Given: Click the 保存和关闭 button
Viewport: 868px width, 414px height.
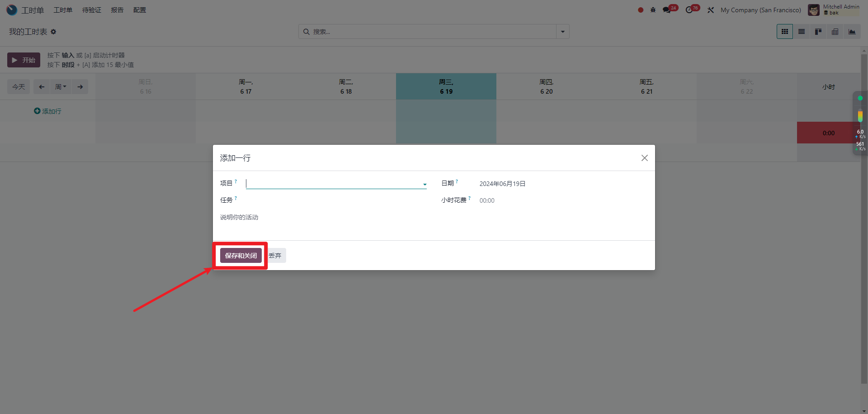Looking at the screenshot, I should (x=241, y=256).
